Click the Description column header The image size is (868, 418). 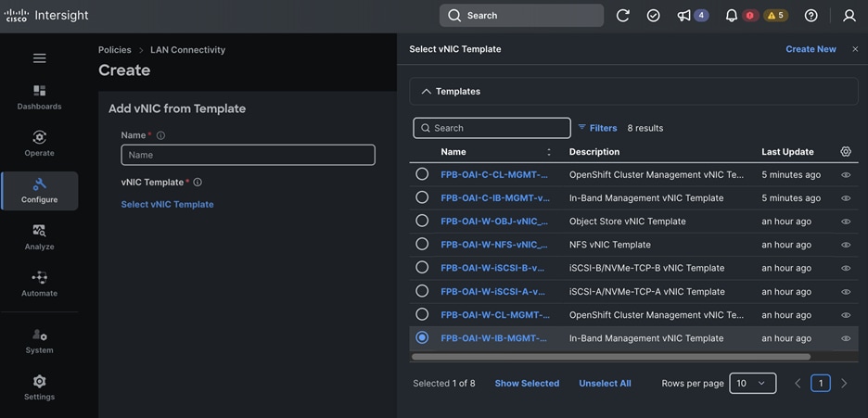click(594, 151)
